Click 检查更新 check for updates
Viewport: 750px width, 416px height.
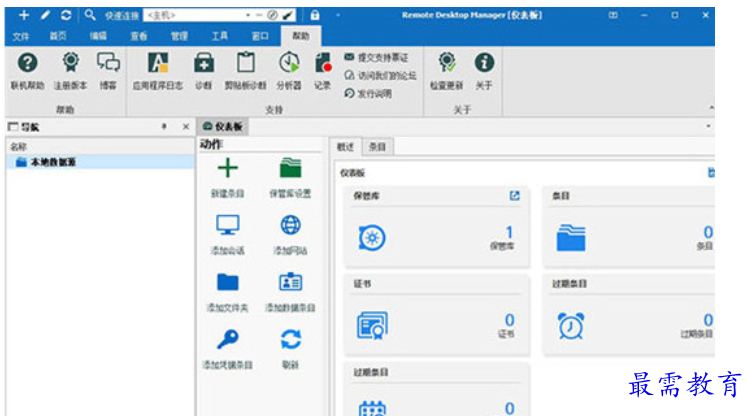click(x=447, y=63)
